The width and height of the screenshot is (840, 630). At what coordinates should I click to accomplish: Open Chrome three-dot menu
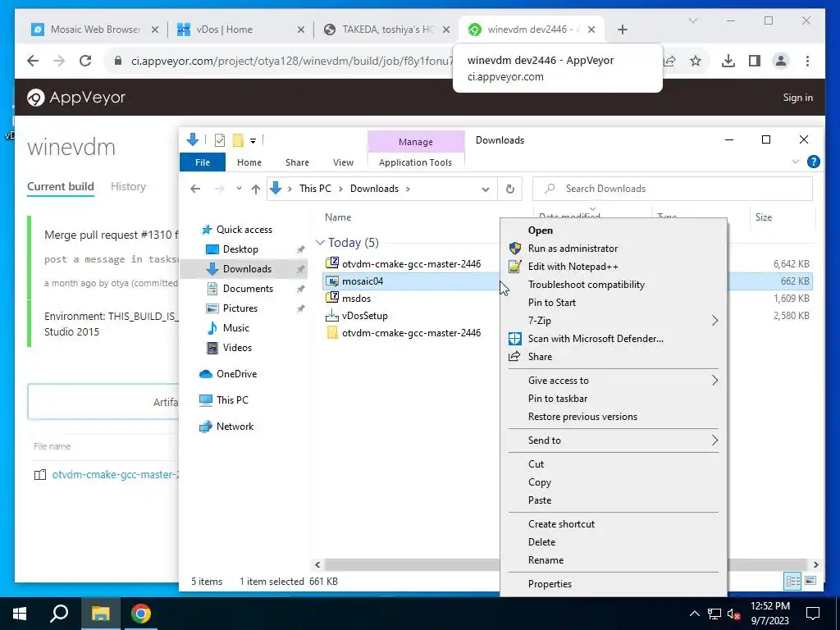click(807, 61)
